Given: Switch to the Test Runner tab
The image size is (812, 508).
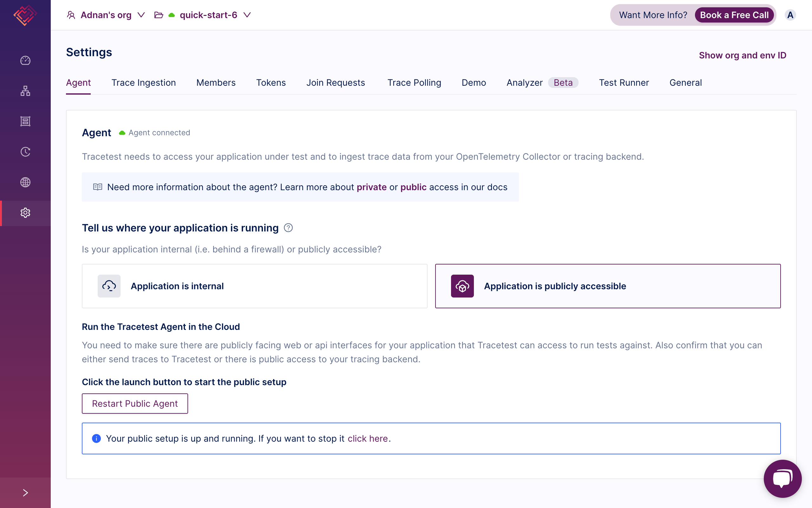Looking at the screenshot, I should tap(624, 83).
